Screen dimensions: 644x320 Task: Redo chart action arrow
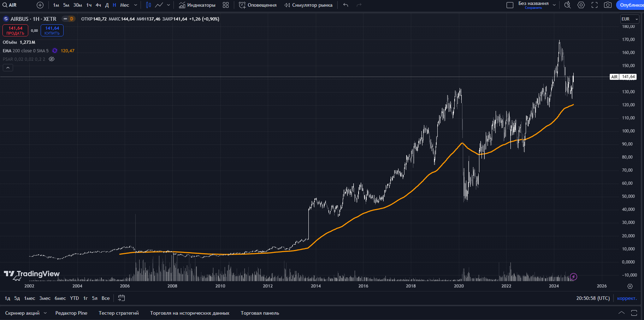[359, 5]
